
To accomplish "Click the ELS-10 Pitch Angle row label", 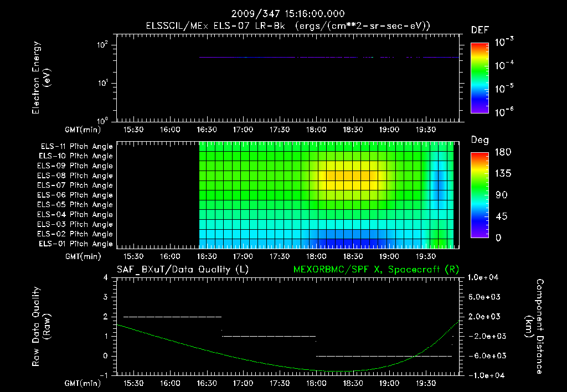I will point(76,156).
